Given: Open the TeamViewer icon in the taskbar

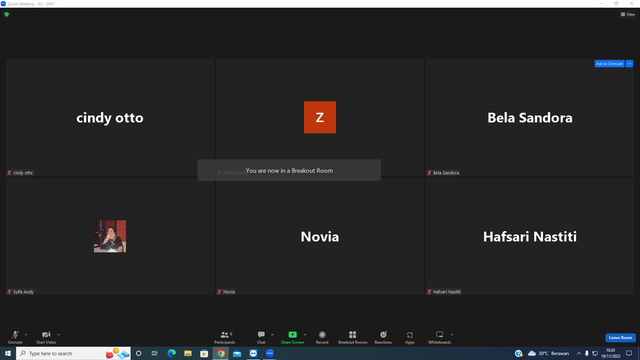Looking at the screenshot, I should point(253,353).
